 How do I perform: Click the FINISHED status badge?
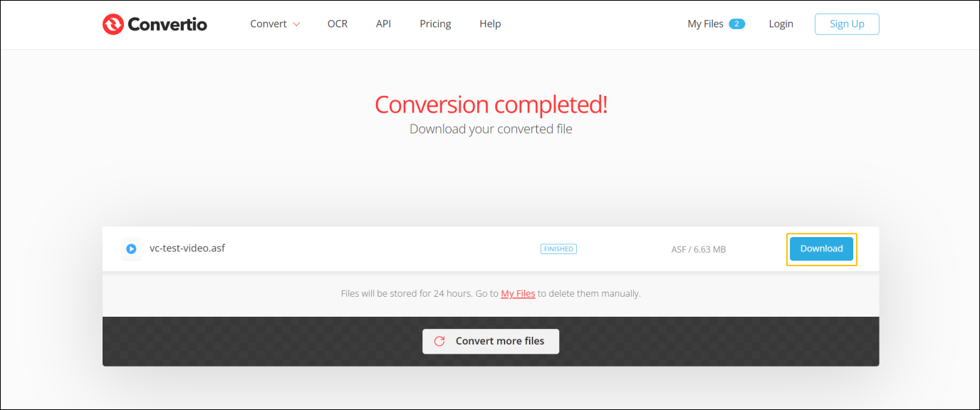[x=558, y=248]
